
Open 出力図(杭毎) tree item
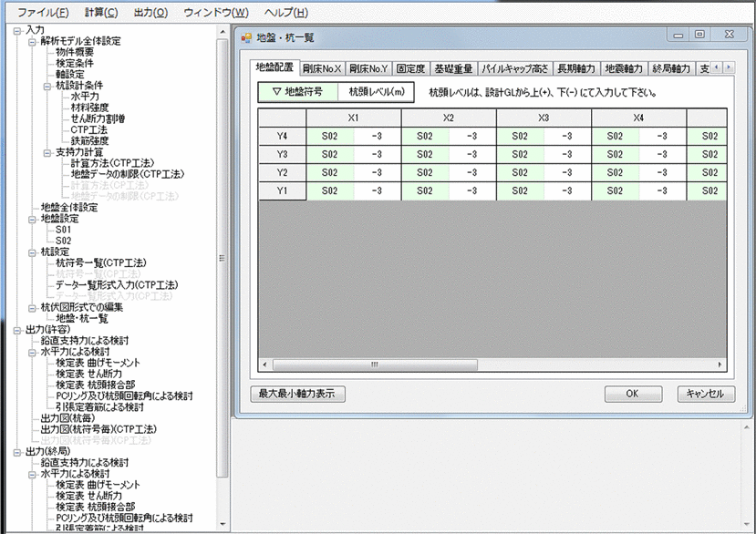click(x=68, y=418)
